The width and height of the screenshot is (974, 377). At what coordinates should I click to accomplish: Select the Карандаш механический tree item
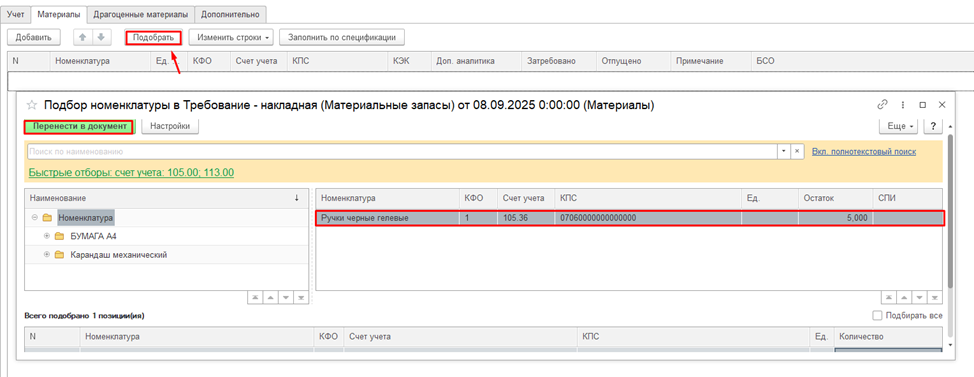pos(119,255)
